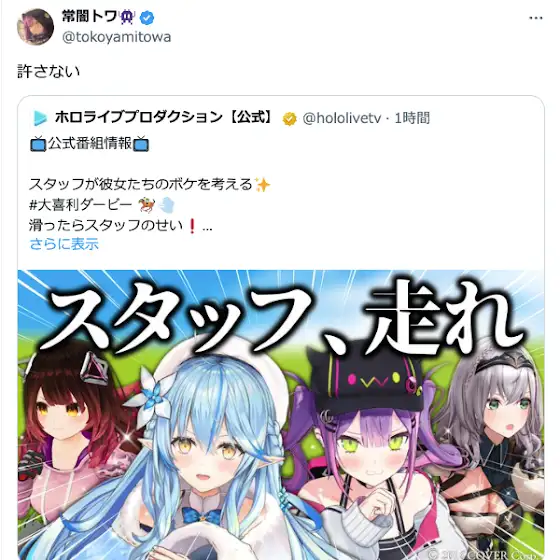Click the sparkles emoji after 考える
The width and height of the screenshot is (560, 560).
coord(263,185)
